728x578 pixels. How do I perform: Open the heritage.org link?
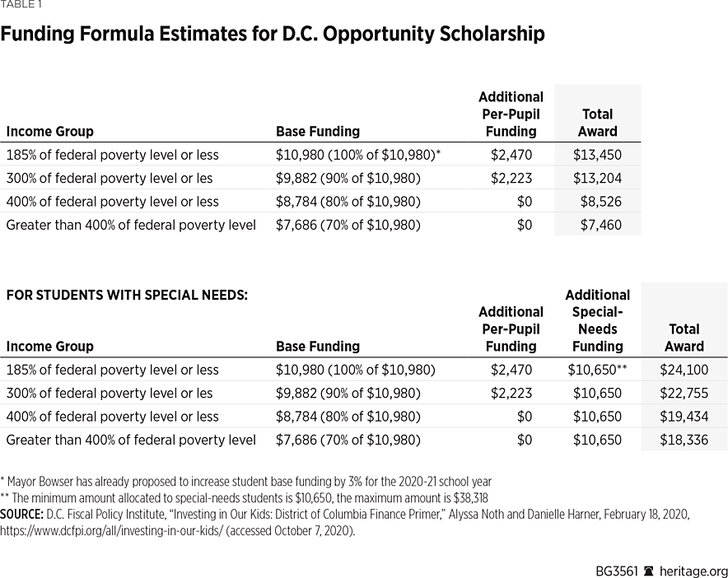(694, 571)
